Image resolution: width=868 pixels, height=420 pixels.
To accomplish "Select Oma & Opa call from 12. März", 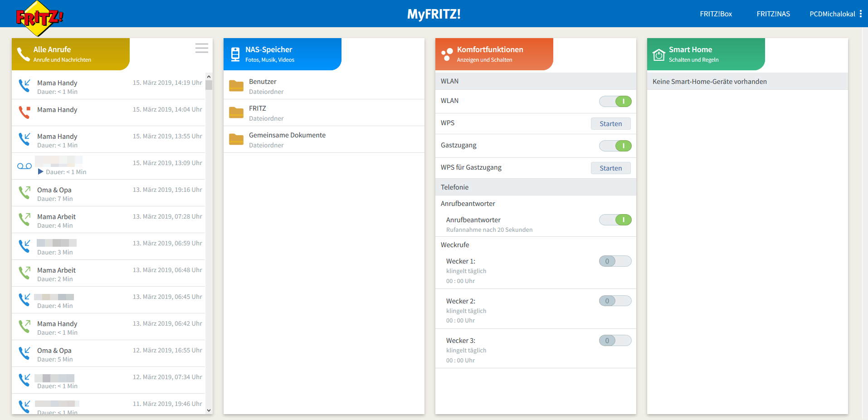I will (x=109, y=353).
